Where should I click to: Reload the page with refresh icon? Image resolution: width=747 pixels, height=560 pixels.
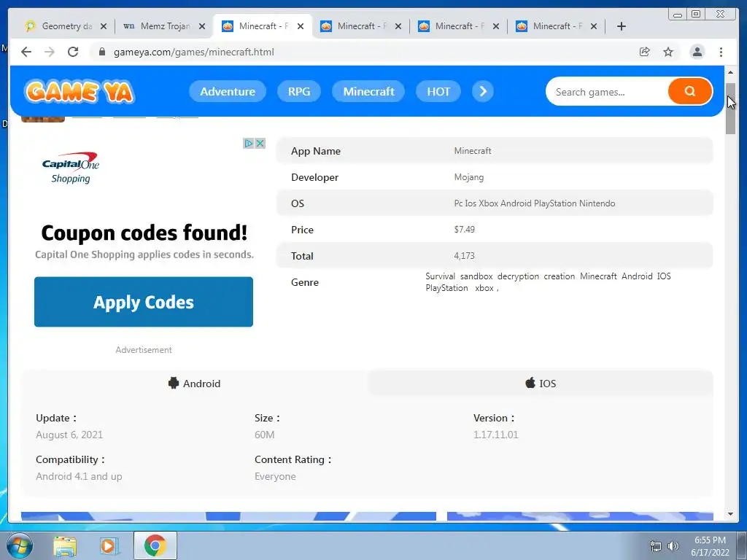[73, 52]
